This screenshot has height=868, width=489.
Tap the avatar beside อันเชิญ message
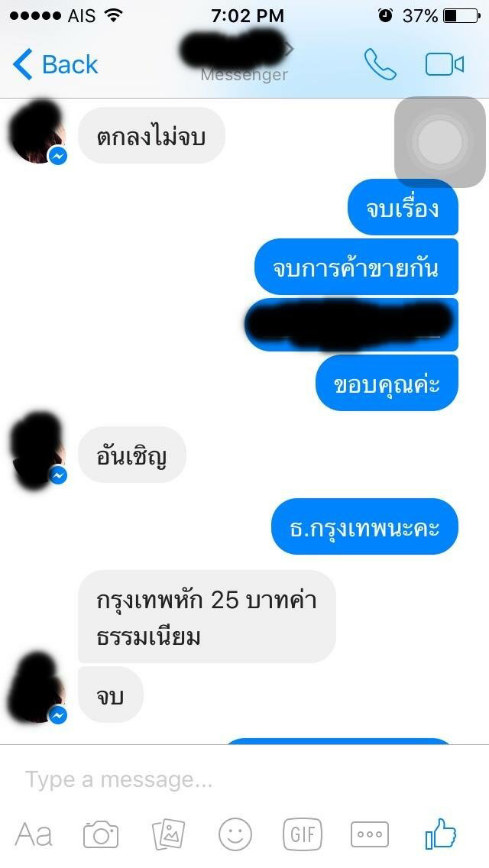point(37,452)
